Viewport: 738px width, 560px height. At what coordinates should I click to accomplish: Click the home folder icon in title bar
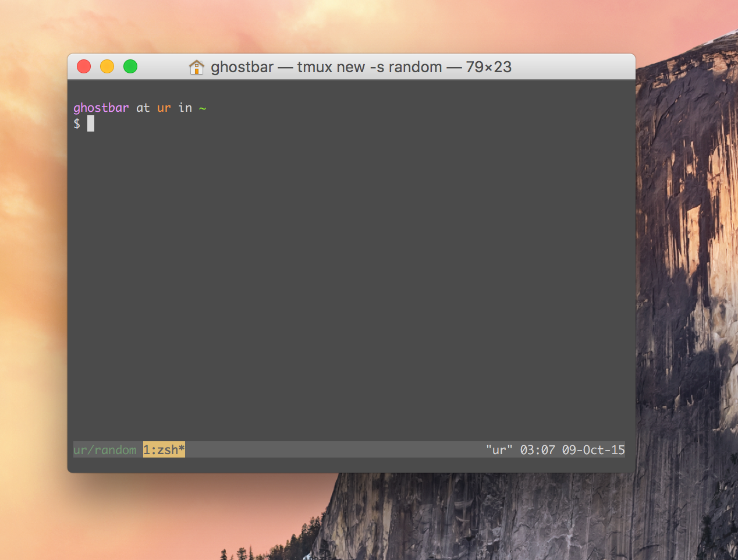pyautogui.click(x=197, y=67)
